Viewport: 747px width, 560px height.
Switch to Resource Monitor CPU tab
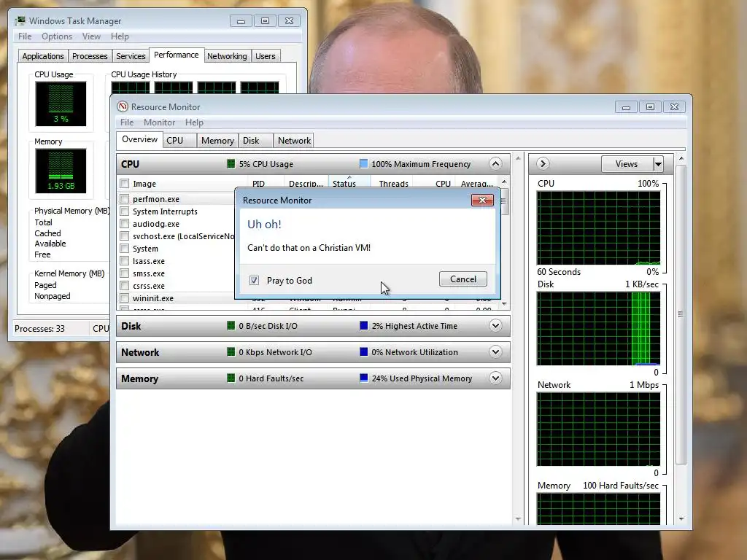click(x=179, y=141)
